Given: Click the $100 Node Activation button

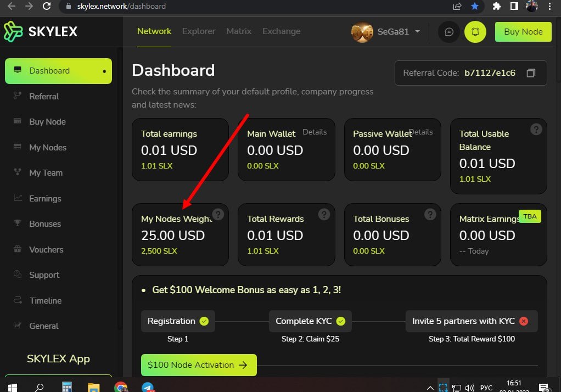Looking at the screenshot, I should (x=198, y=365).
